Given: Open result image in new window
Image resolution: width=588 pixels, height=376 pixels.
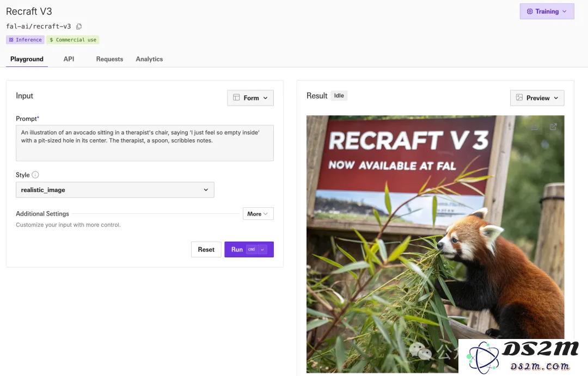Looking at the screenshot, I should pos(553,127).
